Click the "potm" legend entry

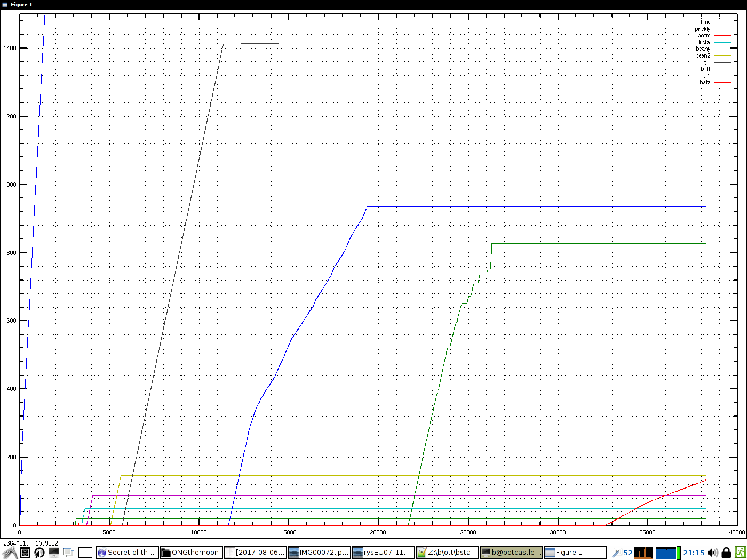point(704,36)
